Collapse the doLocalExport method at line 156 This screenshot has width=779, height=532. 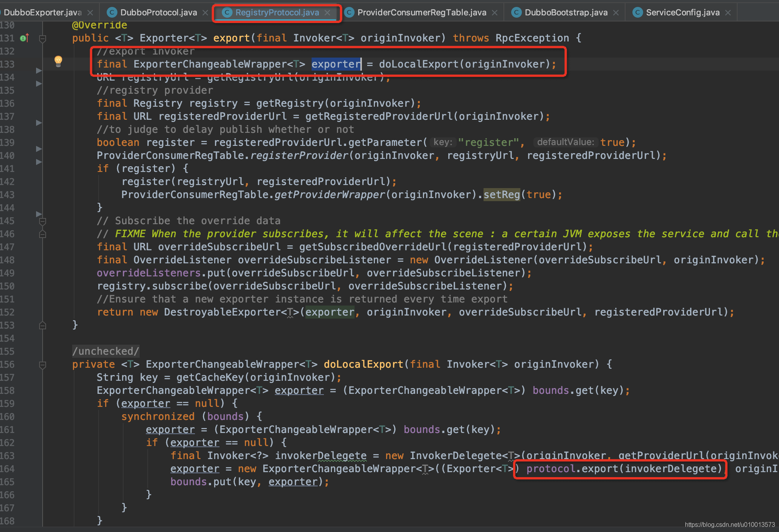(x=43, y=365)
